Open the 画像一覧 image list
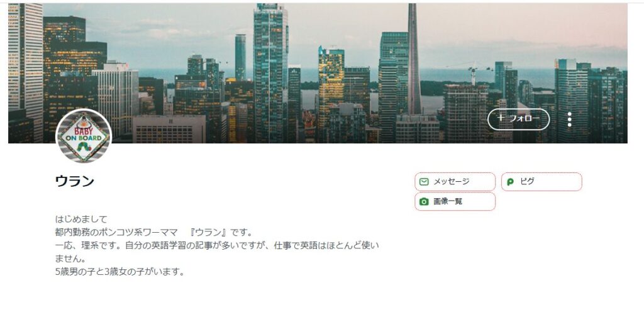644x317 pixels. [455, 202]
